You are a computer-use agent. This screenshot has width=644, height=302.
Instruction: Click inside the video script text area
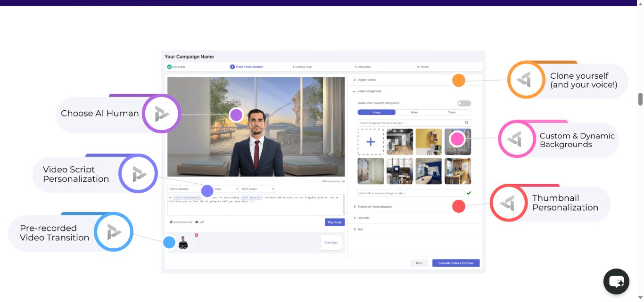tap(256, 205)
